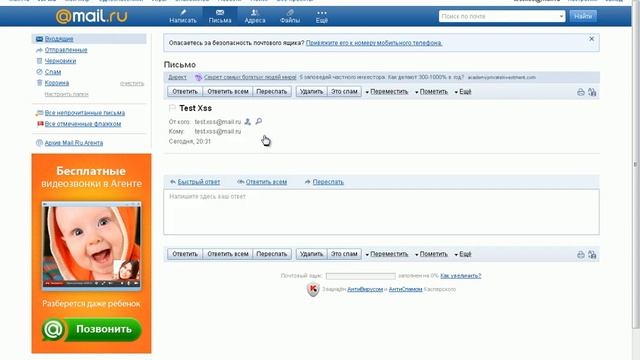Click the mail.ru logo
Screen dimensions: 640x360
tap(91, 16)
